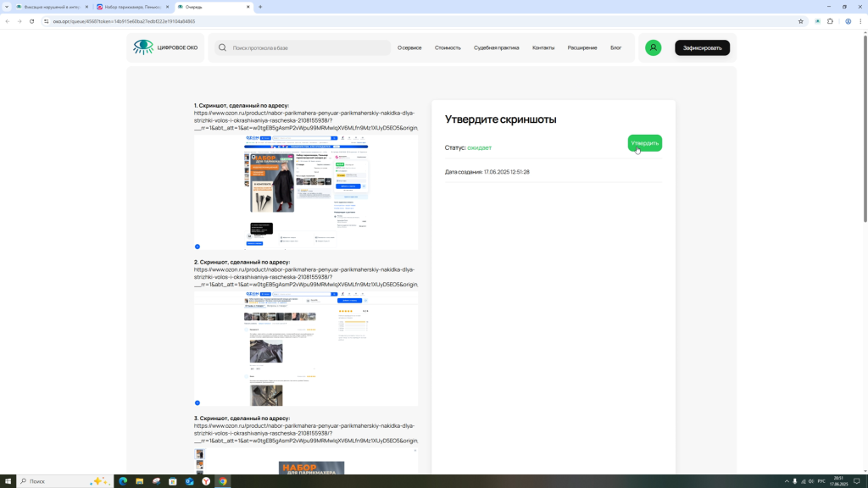
Task: Click the magnifier icon in protocol search
Action: coord(222,47)
